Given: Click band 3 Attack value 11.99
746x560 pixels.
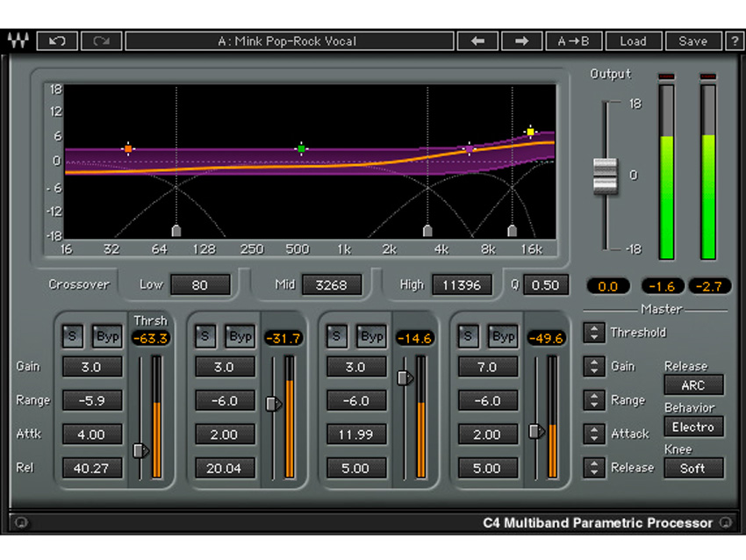Looking at the screenshot, I should tap(355, 434).
